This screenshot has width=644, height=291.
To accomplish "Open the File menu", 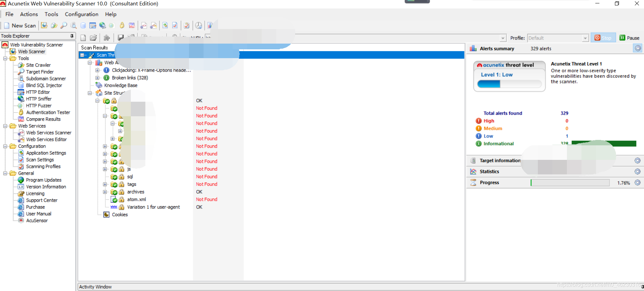I will coord(9,14).
